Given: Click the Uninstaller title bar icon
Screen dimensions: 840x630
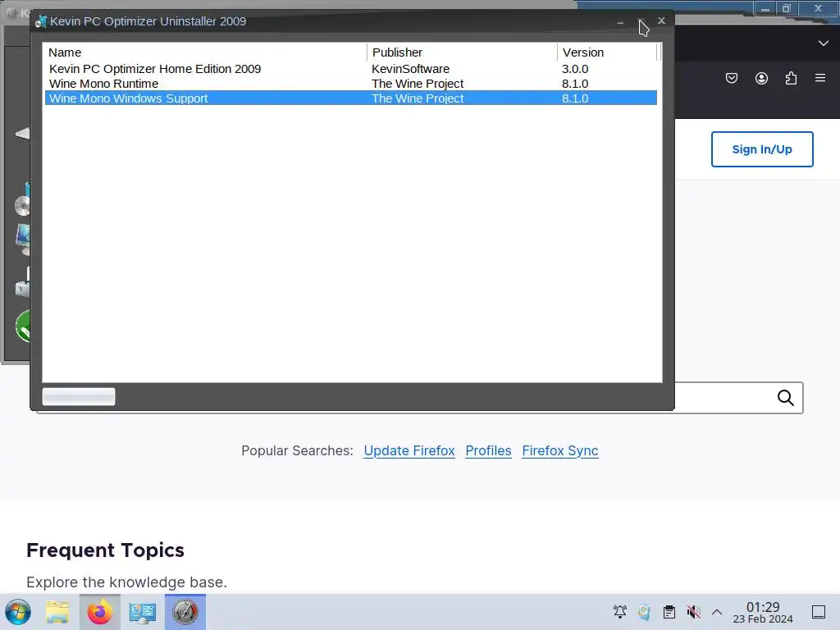Looking at the screenshot, I should click(x=41, y=21).
